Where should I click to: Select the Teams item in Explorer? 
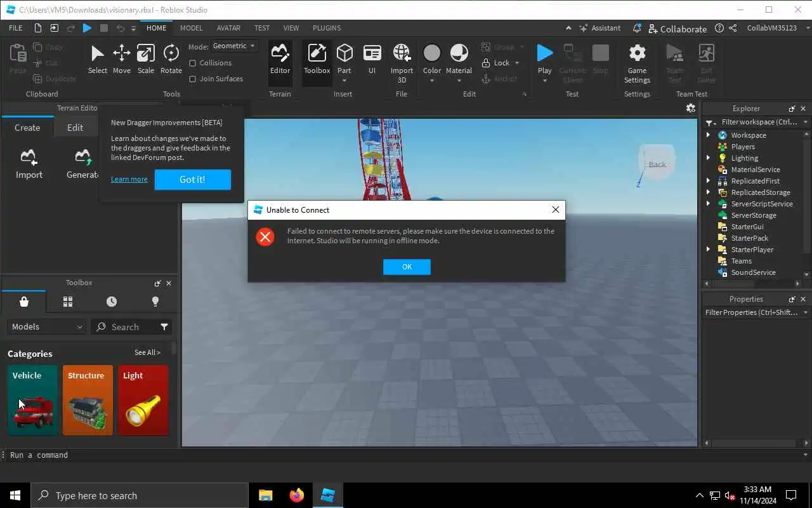(741, 261)
